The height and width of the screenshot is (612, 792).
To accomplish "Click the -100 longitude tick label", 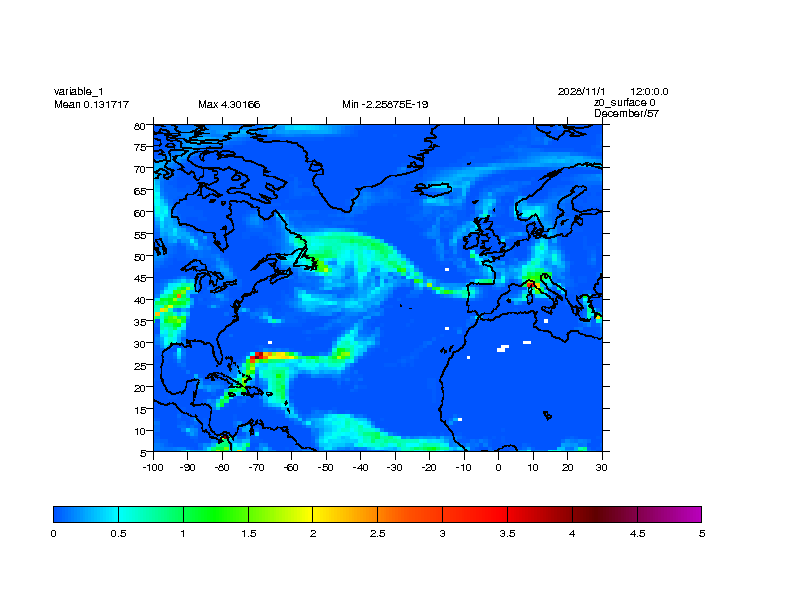I will click(x=152, y=467).
